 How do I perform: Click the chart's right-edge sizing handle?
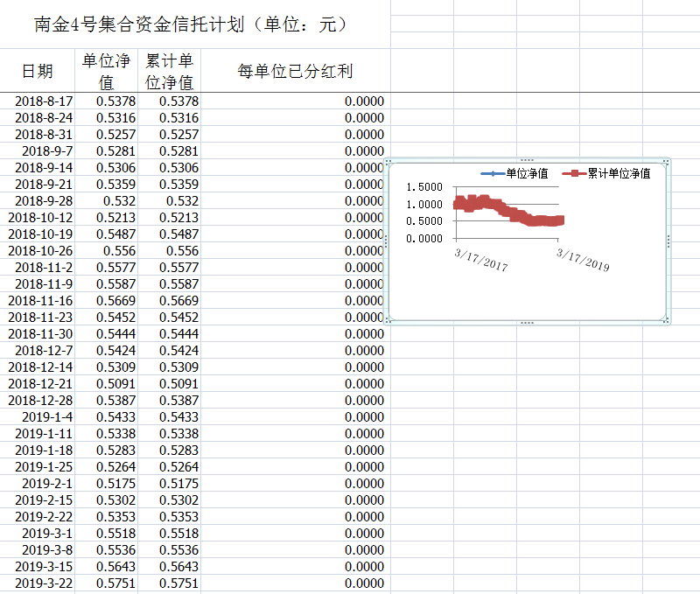[x=668, y=241]
